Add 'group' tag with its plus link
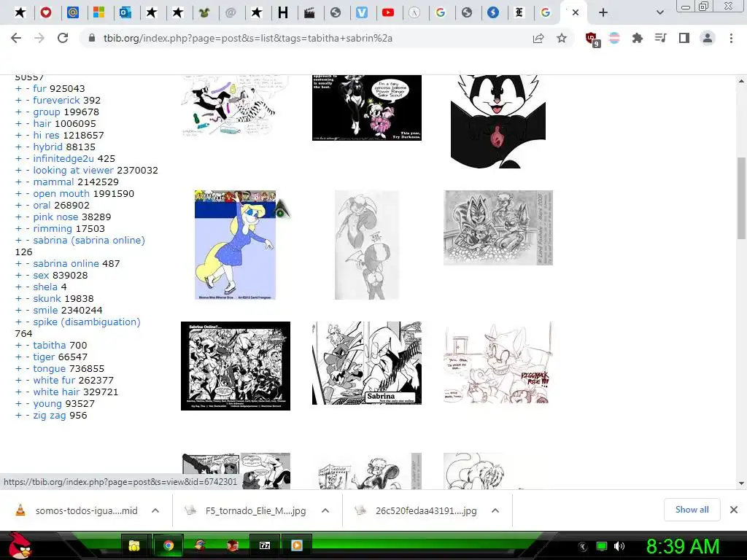747x560 pixels. (18, 112)
